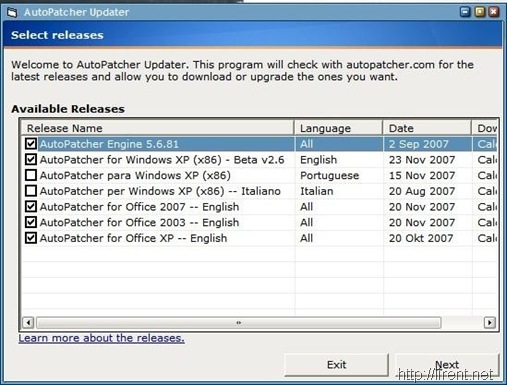The width and height of the screenshot is (507, 385).
Task: Check AutoPatcher per Windows XP Italiano release
Action: [x=31, y=191]
